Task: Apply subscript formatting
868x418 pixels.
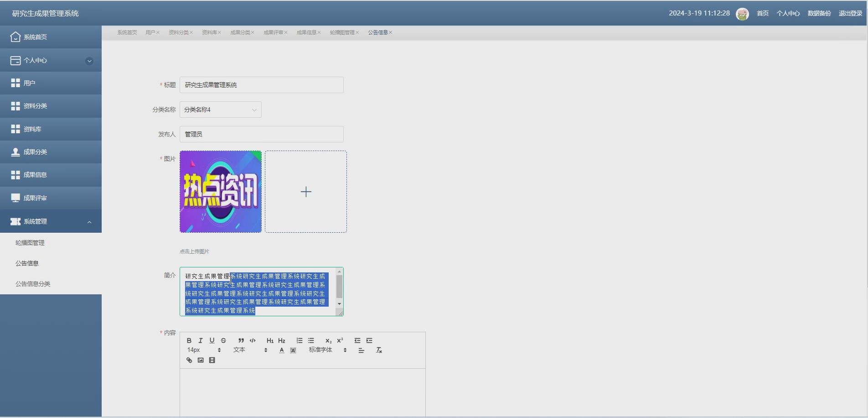Action: (x=328, y=340)
